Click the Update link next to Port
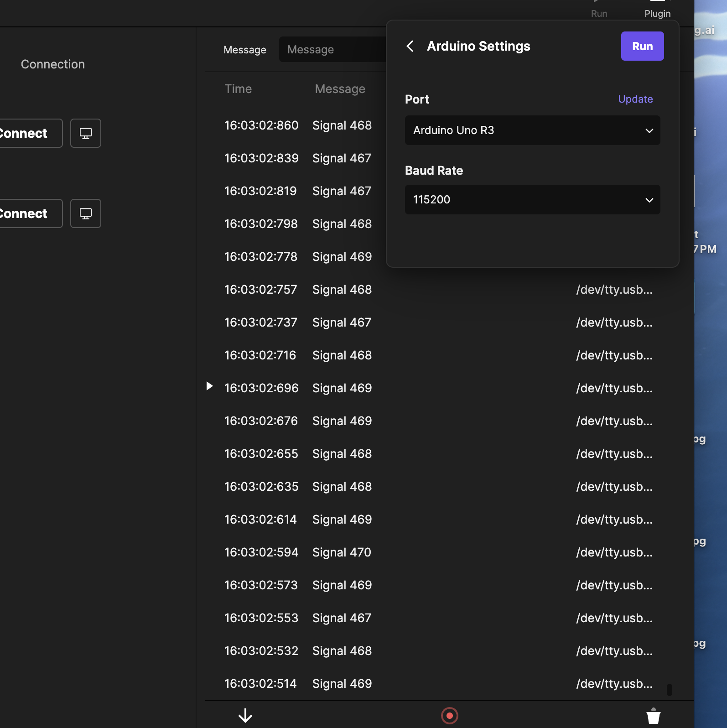This screenshot has width=727, height=728. click(x=635, y=99)
